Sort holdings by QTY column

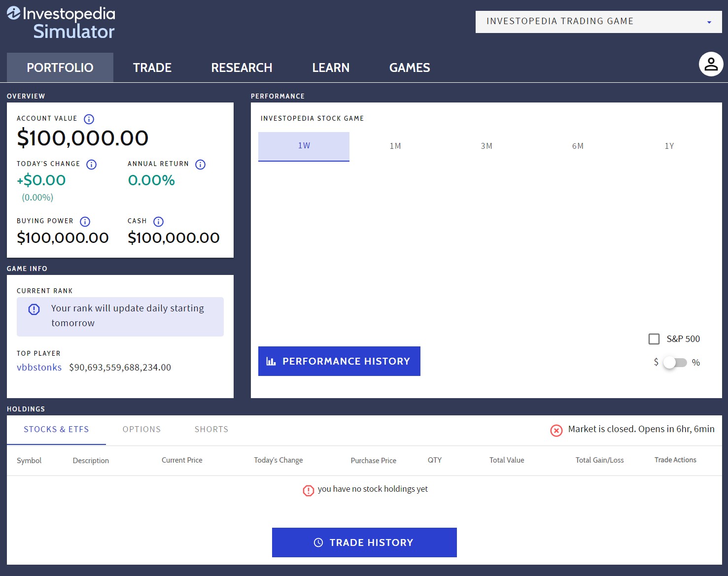click(x=435, y=460)
